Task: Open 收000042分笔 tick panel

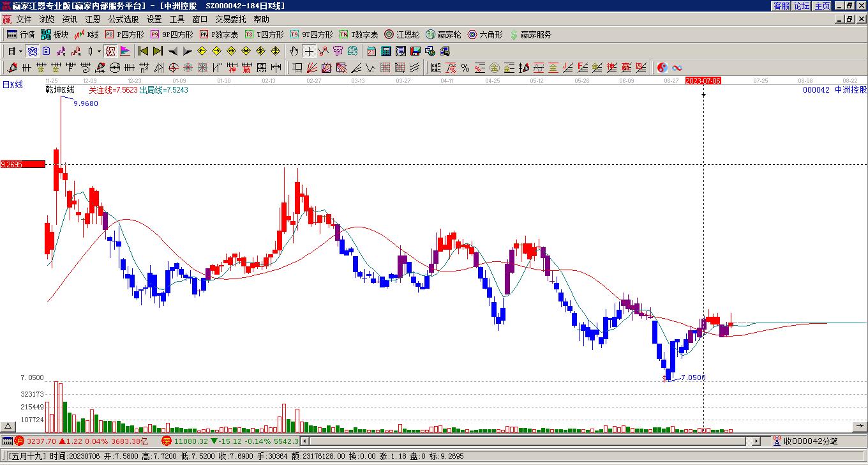Action: click(806, 441)
